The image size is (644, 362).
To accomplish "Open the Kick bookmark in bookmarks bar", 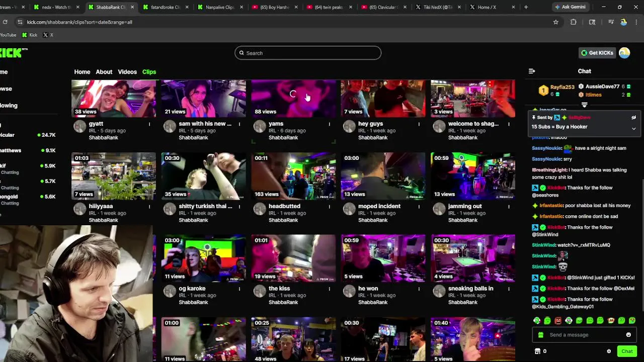I will click(30, 35).
